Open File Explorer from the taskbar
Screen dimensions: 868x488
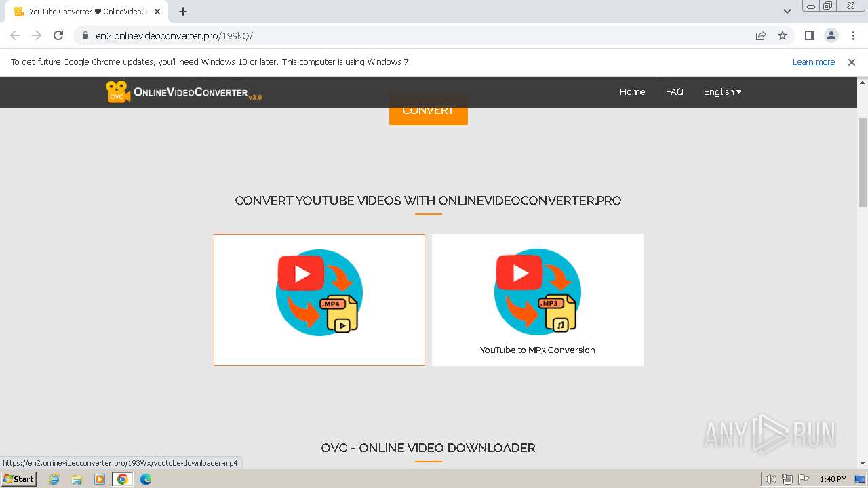[77, 479]
